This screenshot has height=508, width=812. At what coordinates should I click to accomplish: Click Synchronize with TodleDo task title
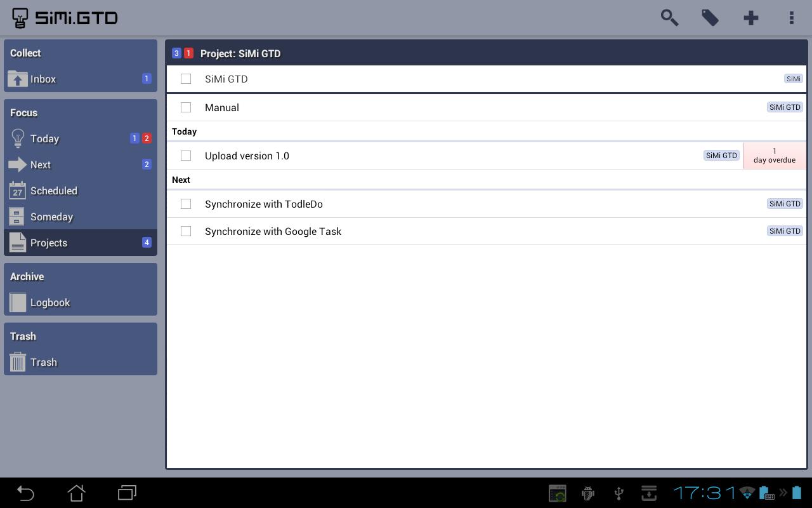tap(264, 204)
